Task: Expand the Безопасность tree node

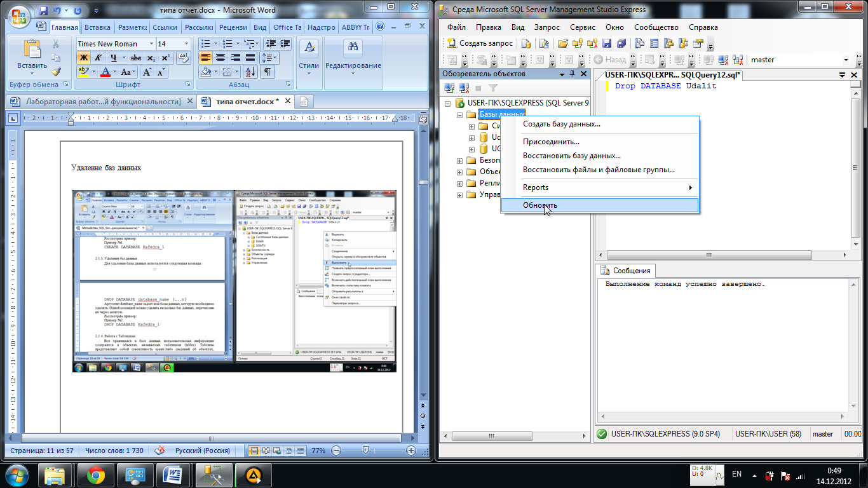Action: 459,160
